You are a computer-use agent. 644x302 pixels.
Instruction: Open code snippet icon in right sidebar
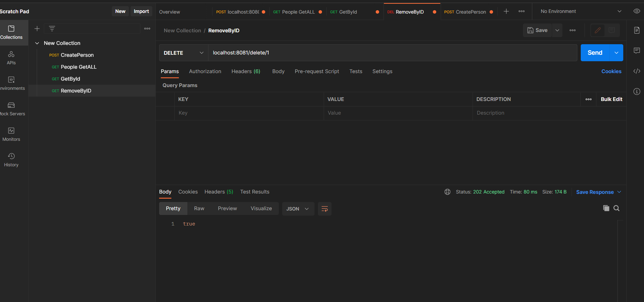[x=637, y=71]
